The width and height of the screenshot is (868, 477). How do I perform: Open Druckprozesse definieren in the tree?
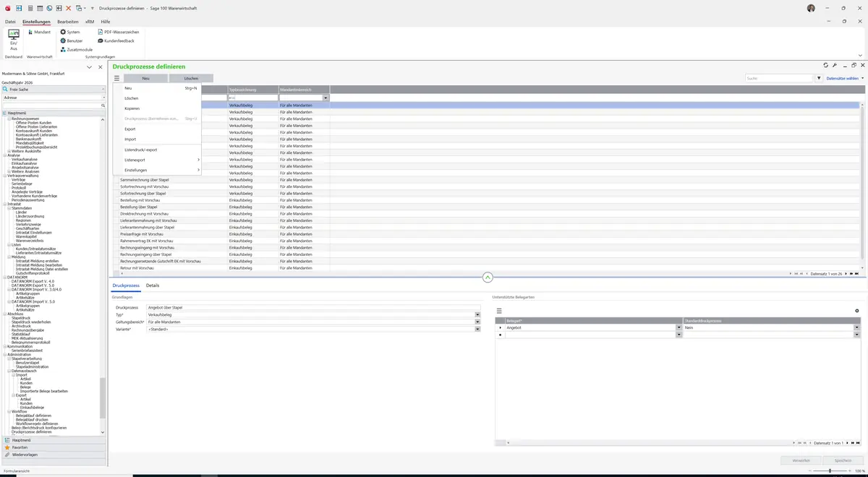coord(31,431)
